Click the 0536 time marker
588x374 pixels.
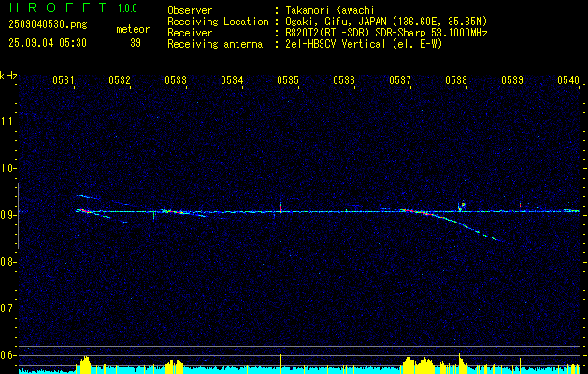tap(344, 79)
